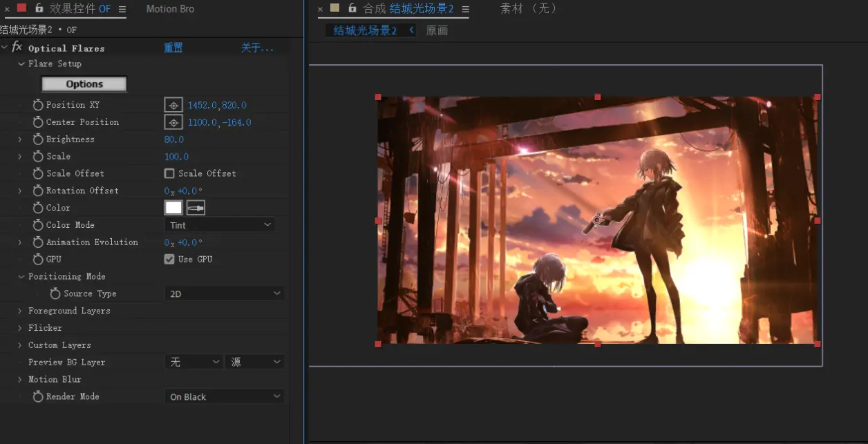Collapse the Flare Setup group
This screenshot has width=868, height=444.
pyautogui.click(x=21, y=64)
